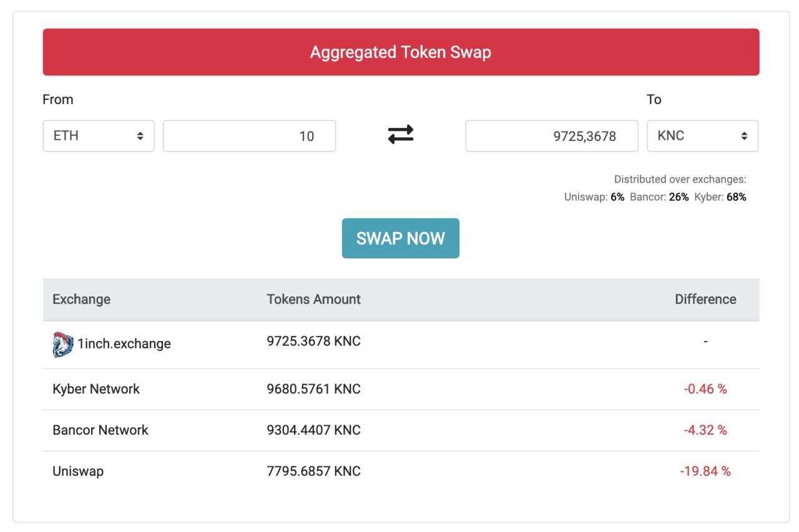799x532 pixels.
Task: Click the dash in 1inch.exchange Difference cell
Action: pos(705,342)
